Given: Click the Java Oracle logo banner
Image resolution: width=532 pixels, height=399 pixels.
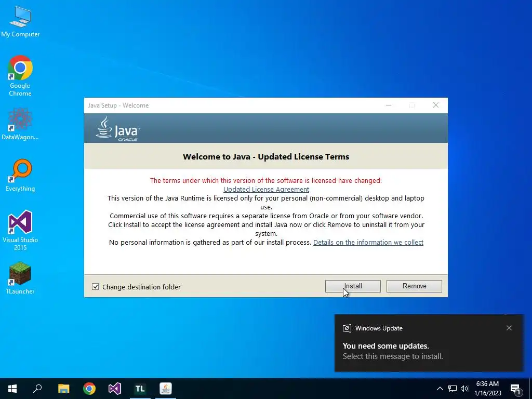Looking at the screenshot, I should click(118, 129).
